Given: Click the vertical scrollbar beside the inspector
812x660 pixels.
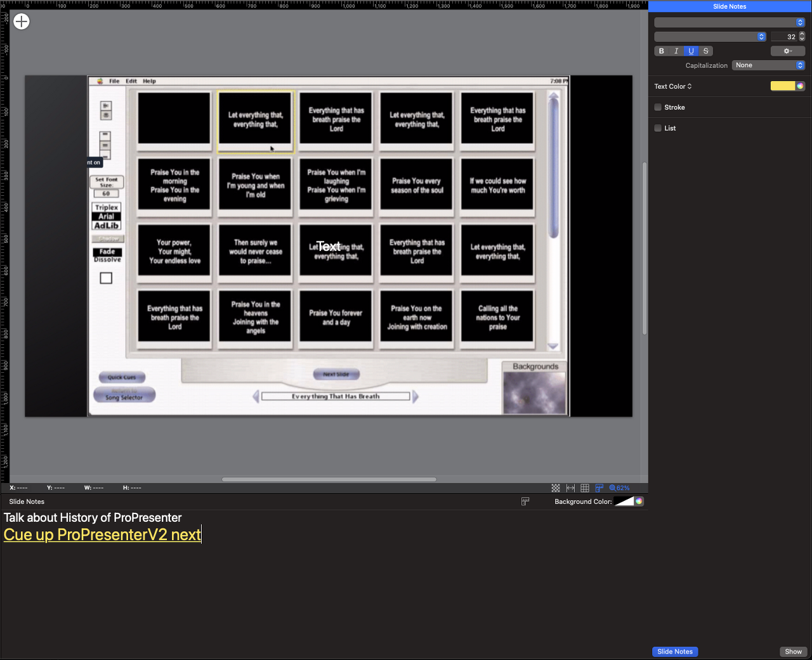Looking at the screenshot, I should 645,249.
